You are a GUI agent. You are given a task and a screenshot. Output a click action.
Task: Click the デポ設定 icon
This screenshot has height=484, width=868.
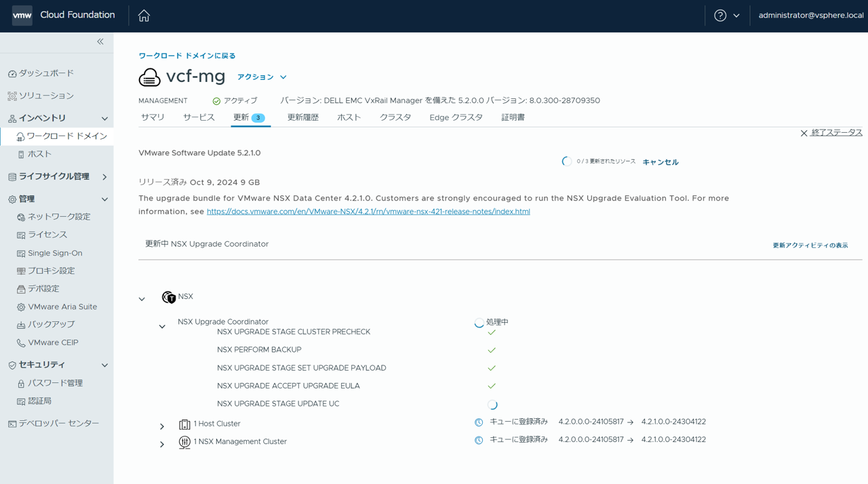click(21, 289)
